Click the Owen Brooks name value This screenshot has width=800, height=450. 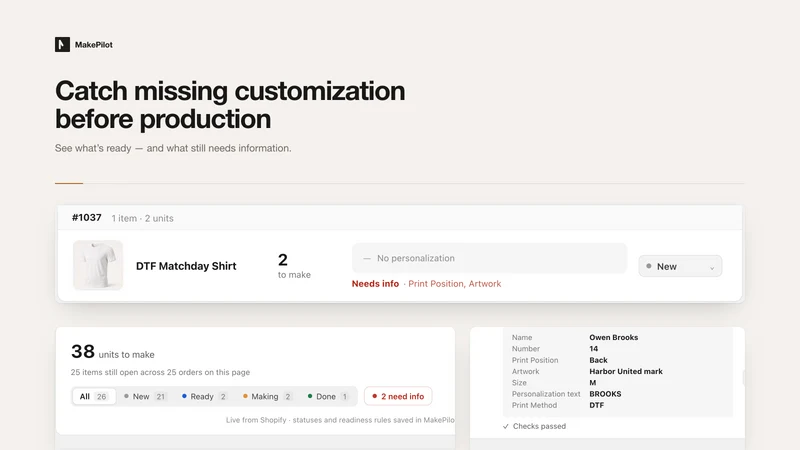click(614, 337)
